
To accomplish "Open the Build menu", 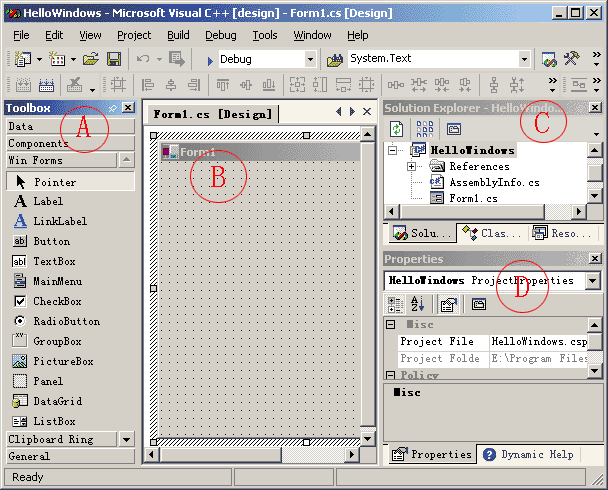I will 178,35.
